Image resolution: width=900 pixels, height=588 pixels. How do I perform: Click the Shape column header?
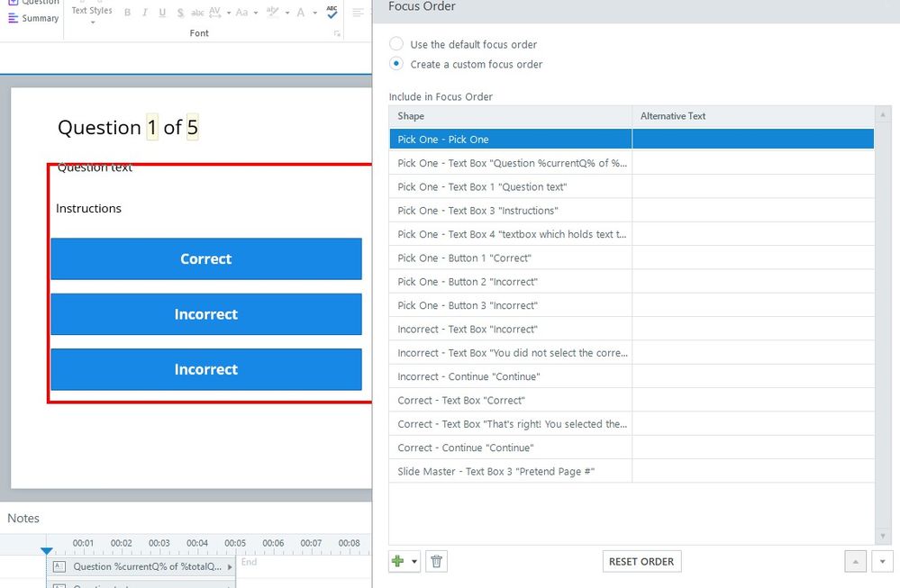point(510,116)
